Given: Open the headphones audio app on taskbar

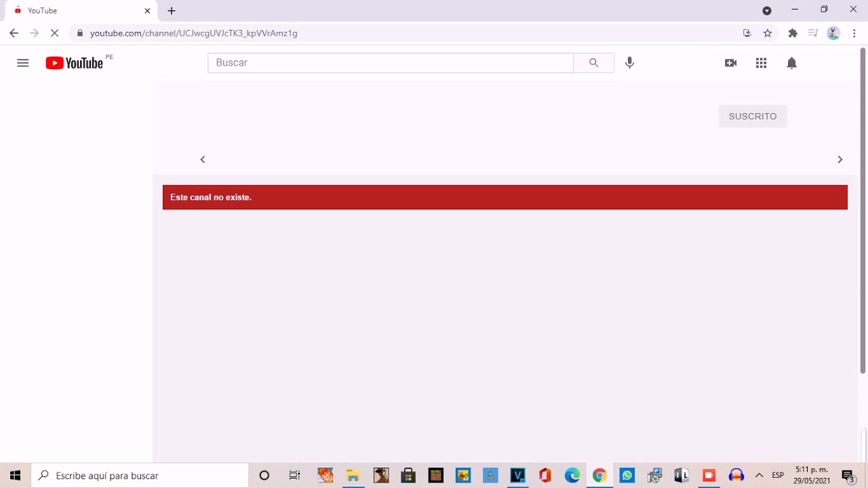Looking at the screenshot, I should tap(736, 476).
